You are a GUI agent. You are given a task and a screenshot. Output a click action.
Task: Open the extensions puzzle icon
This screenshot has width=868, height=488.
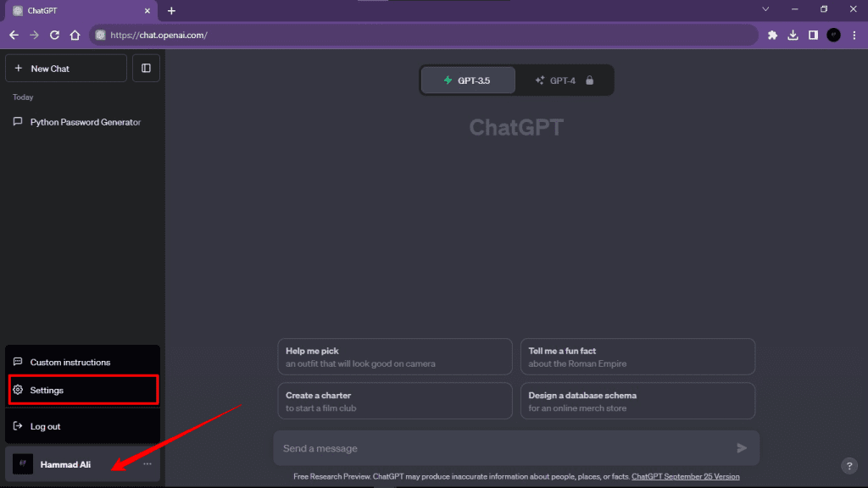pyautogui.click(x=772, y=35)
